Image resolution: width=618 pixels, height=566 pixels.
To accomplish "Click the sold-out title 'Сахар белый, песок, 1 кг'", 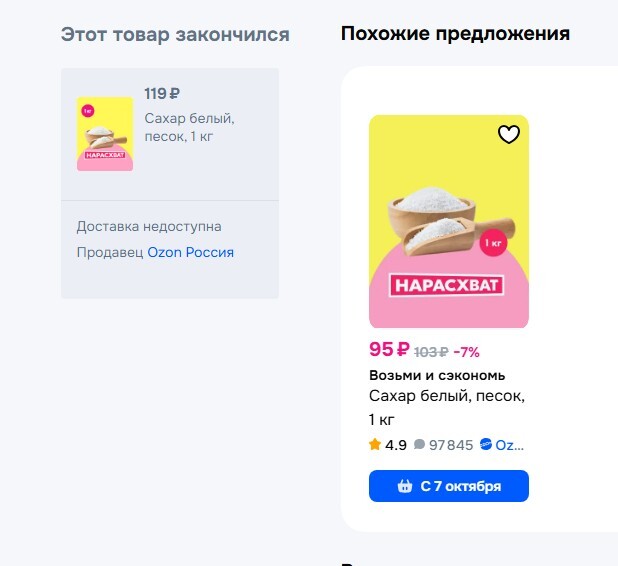I will point(189,127).
